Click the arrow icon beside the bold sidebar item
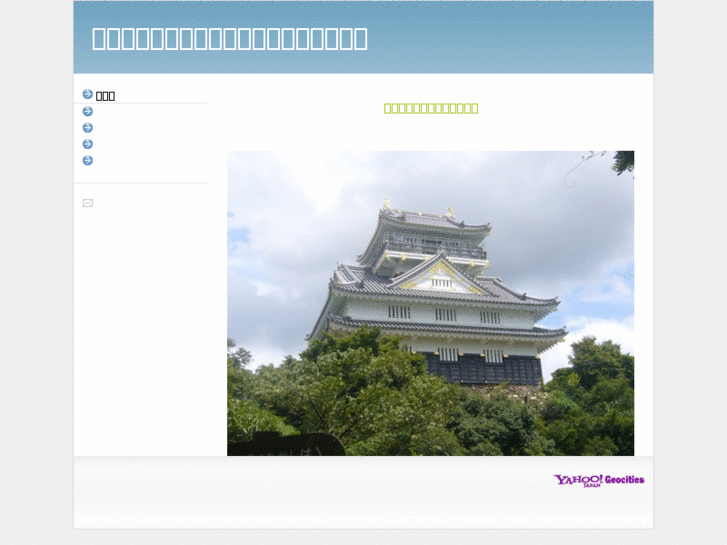Screen dimensions: 727x545 click(x=88, y=95)
